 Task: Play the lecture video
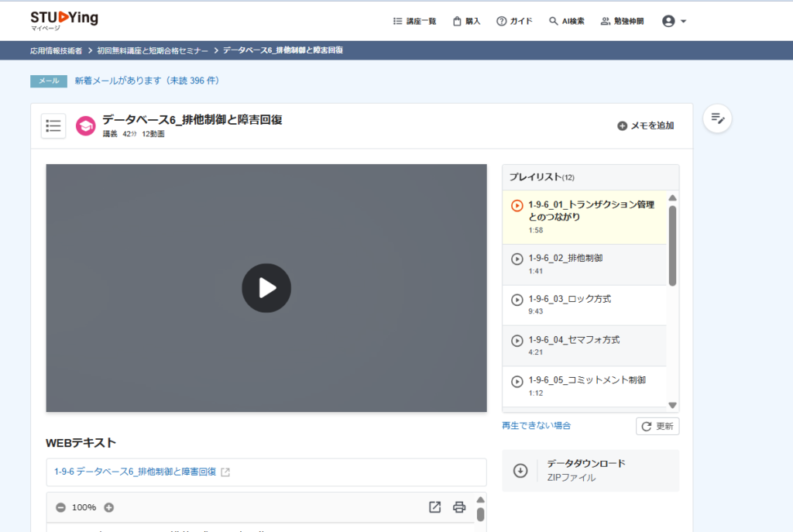(x=266, y=288)
